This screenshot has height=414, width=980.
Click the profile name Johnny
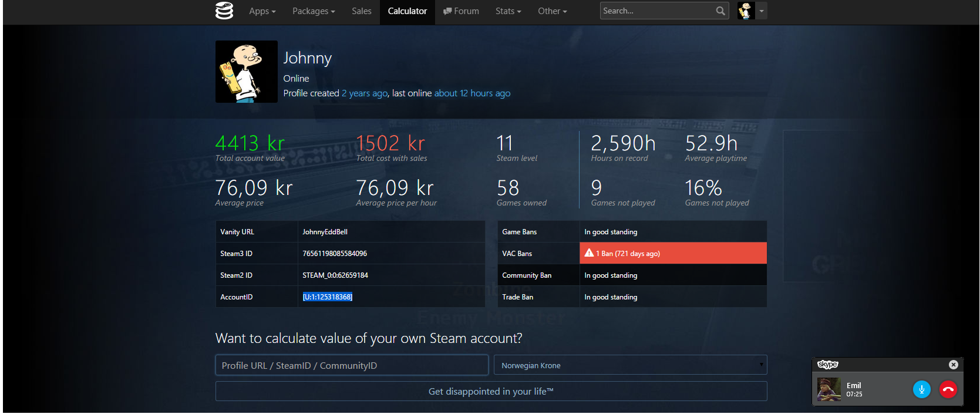[308, 58]
